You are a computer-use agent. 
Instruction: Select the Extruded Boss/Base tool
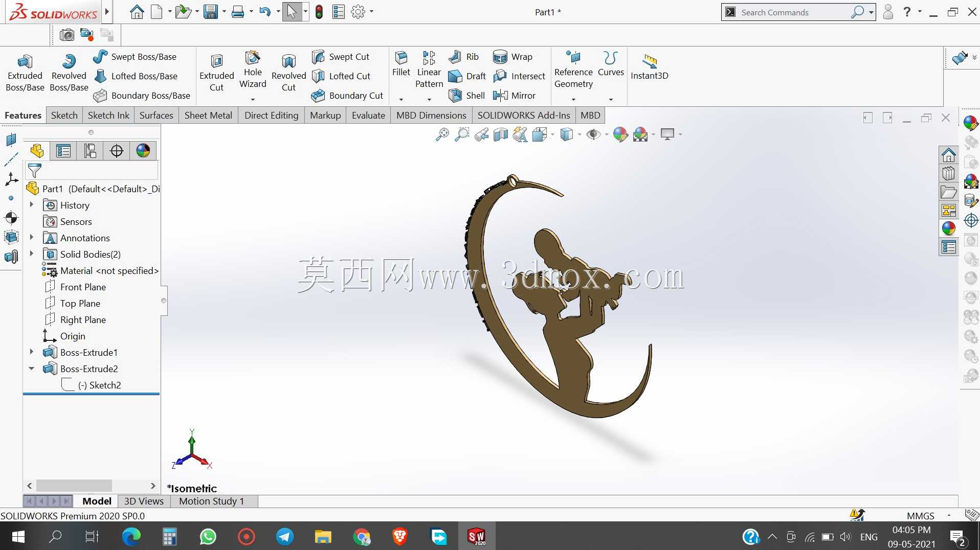click(x=25, y=73)
